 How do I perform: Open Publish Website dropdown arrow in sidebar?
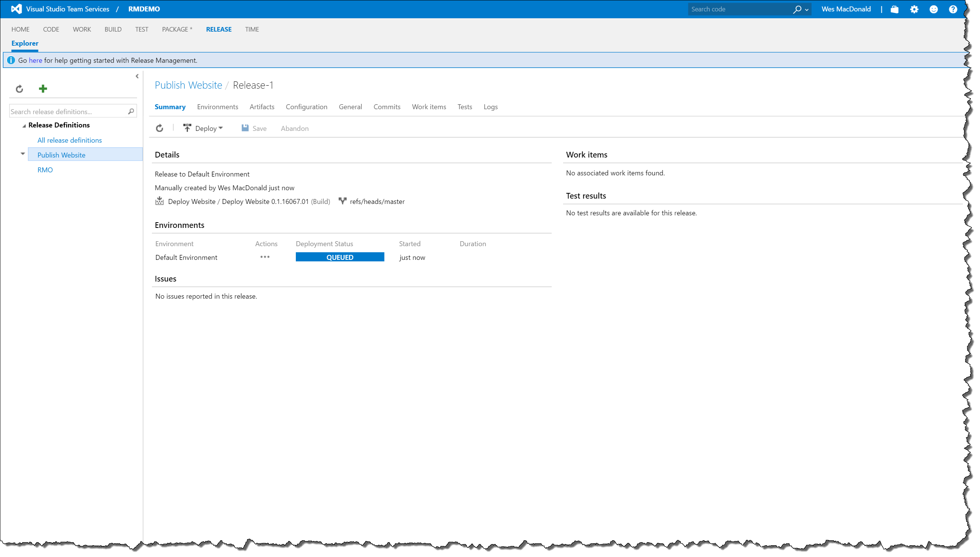click(22, 154)
